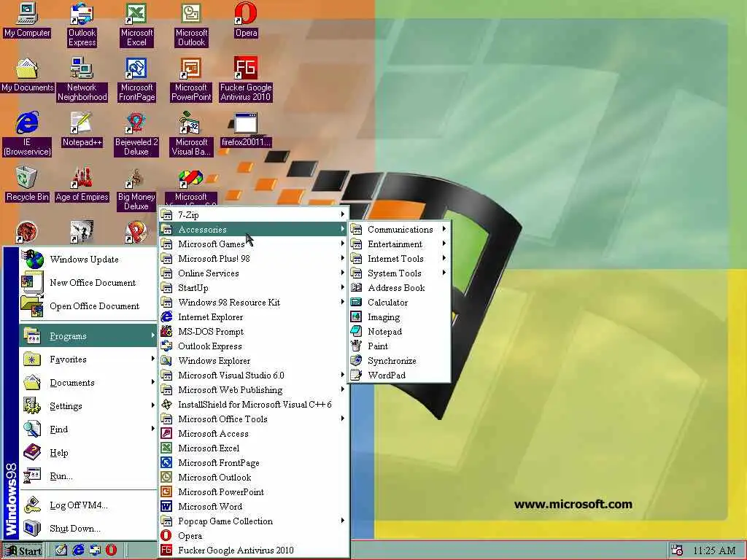
Task: Click Internet Explorer quick launch icon
Action: tap(77, 550)
